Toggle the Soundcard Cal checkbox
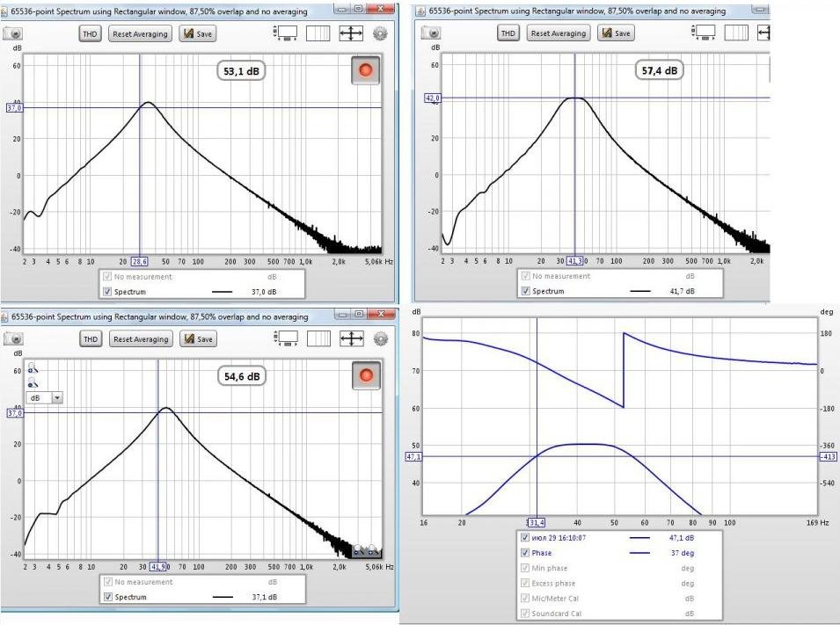Viewport: 840px width, 625px height. (525, 614)
